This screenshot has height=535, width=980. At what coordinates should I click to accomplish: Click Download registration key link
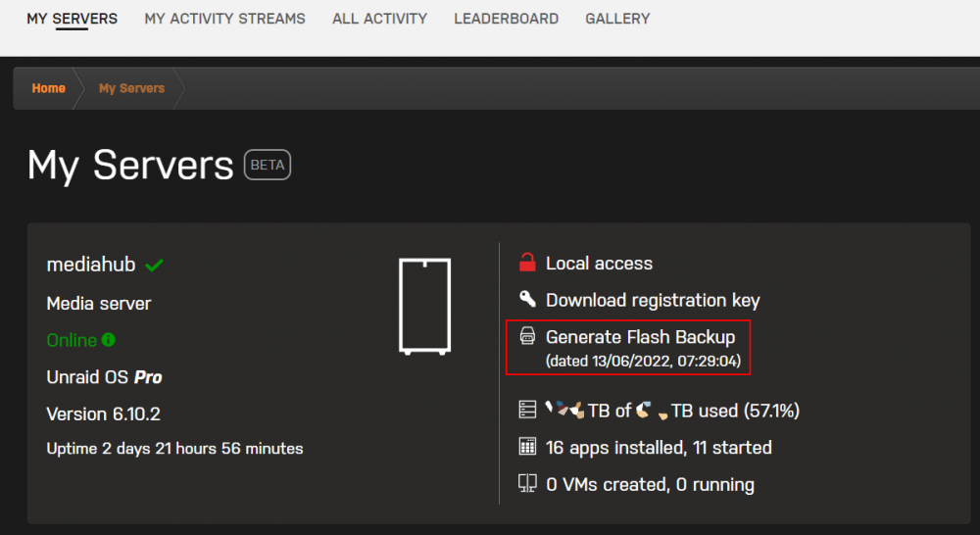[x=653, y=300]
